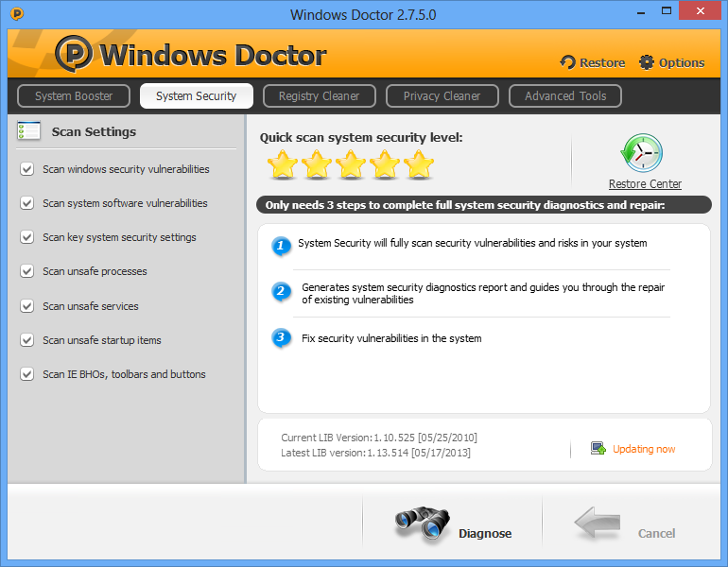Image resolution: width=728 pixels, height=567 pixels.
Task: Click the Restore text in the header
Action: pos(602,62)
